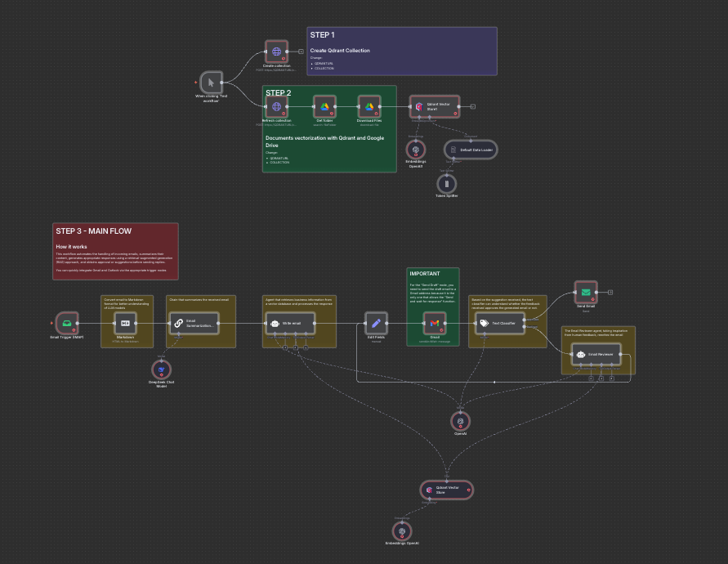The image size is (728, 564).
Task: Click the Default Data Loader node
Action: (x=471, y=150)
